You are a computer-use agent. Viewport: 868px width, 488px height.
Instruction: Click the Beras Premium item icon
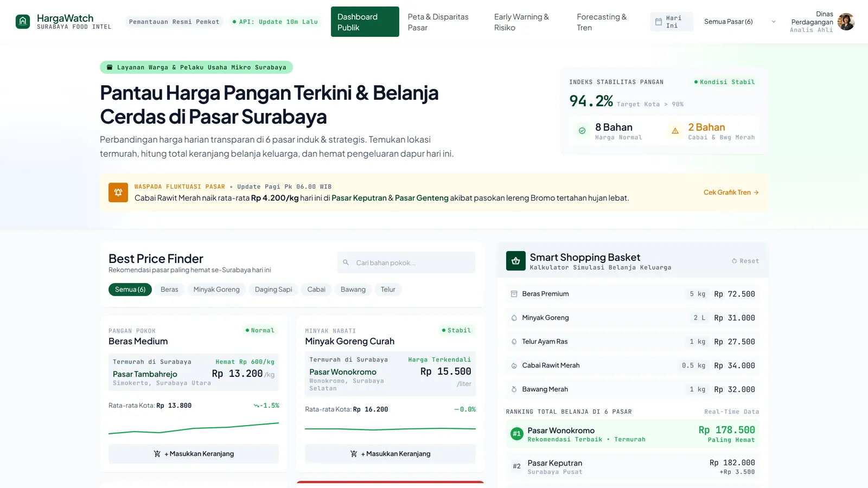coord(514,294)
